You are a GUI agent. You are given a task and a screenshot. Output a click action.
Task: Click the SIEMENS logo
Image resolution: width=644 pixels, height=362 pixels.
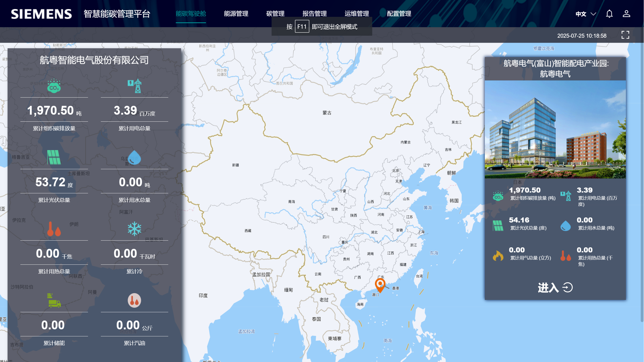coord(41,14)
